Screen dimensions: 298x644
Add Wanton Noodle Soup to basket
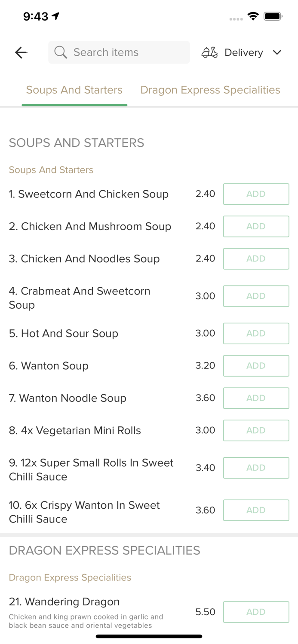click(256, 398)
